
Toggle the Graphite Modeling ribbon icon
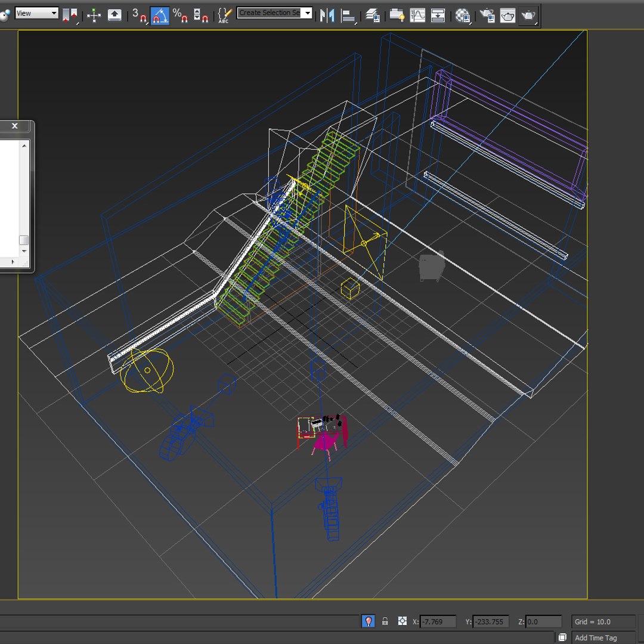397,16
